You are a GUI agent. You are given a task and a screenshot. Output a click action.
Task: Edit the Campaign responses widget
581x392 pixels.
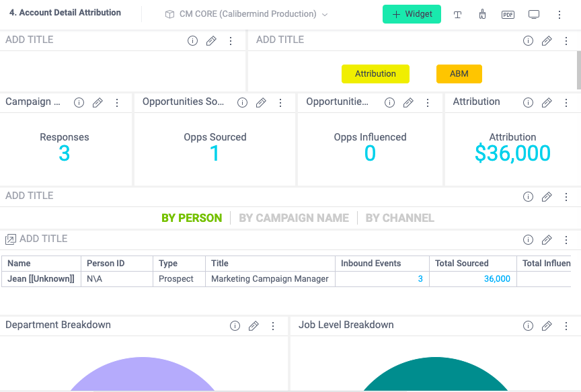coord(98,103)
